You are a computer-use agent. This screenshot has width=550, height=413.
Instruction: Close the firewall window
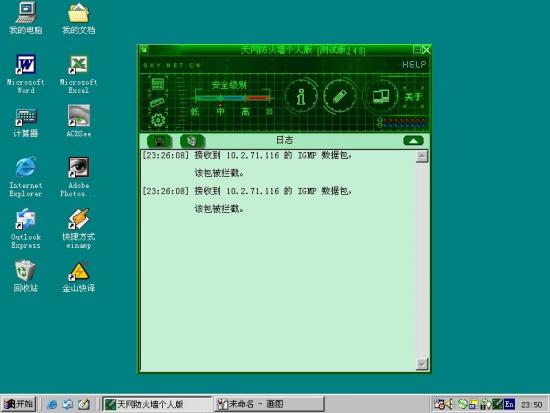tap(426, 50)
